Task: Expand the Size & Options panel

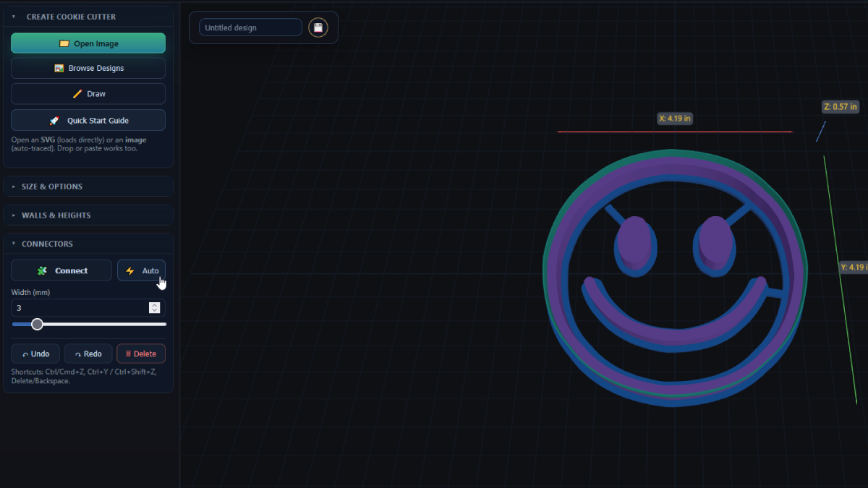Action: 52,187
